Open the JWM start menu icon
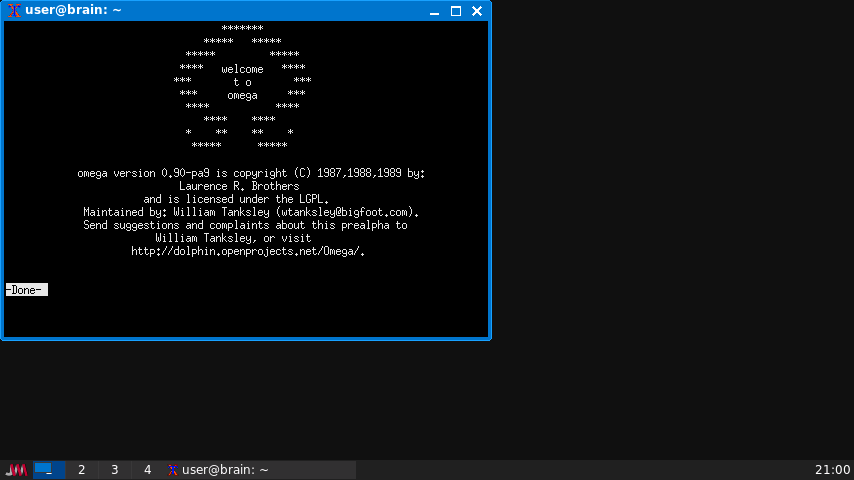Image resolution: width=854 pixels, height=480 pixels. pyautogui.click(x=16, y=470)
